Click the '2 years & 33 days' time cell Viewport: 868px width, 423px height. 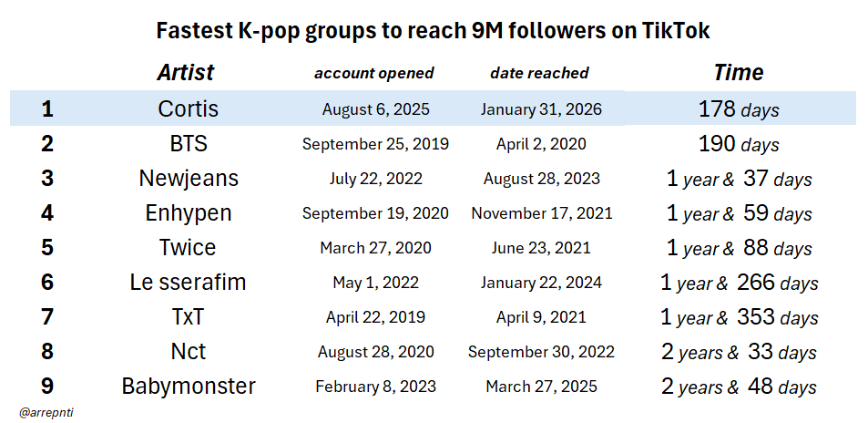click(x=739, y=352)
